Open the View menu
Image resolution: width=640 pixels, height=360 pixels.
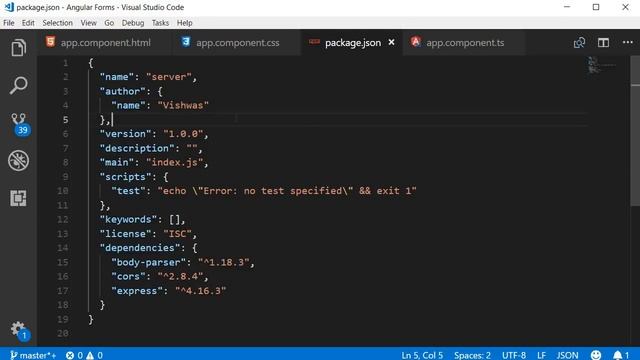coord(88,23)
